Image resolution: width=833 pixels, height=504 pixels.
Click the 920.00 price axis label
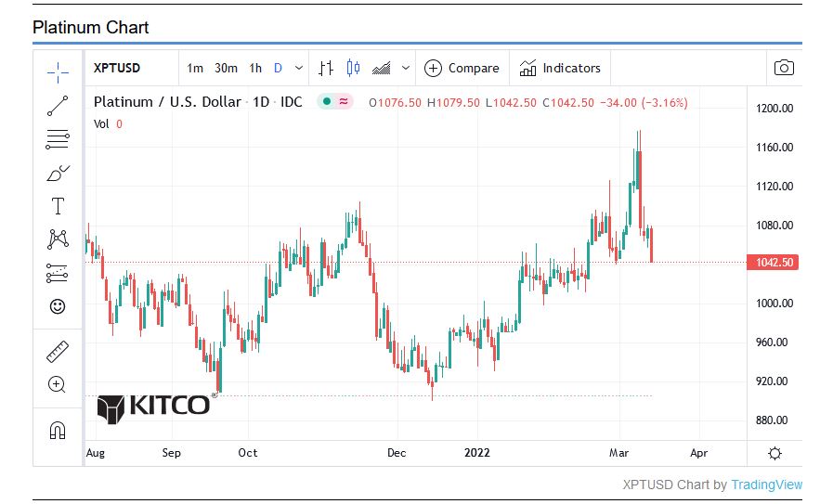pyautogui.click(x=772, y=381)
